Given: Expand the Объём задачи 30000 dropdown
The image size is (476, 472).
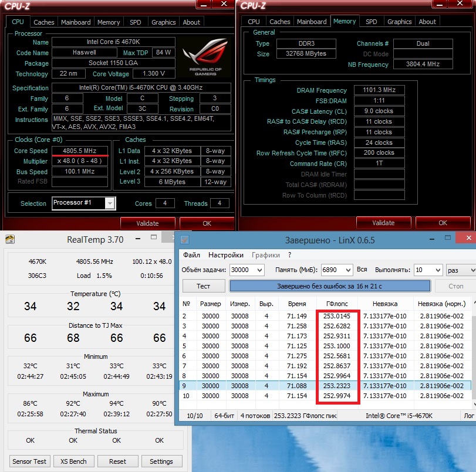Looking at the screenshot, I should point(259,270).
